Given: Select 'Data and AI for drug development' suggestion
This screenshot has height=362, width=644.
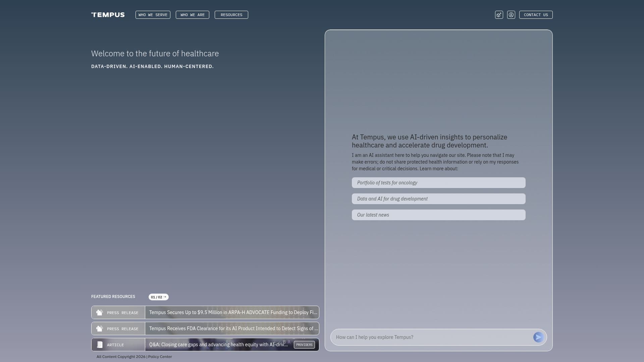Looking at the screenshot, I should click(x=439, y=199).
